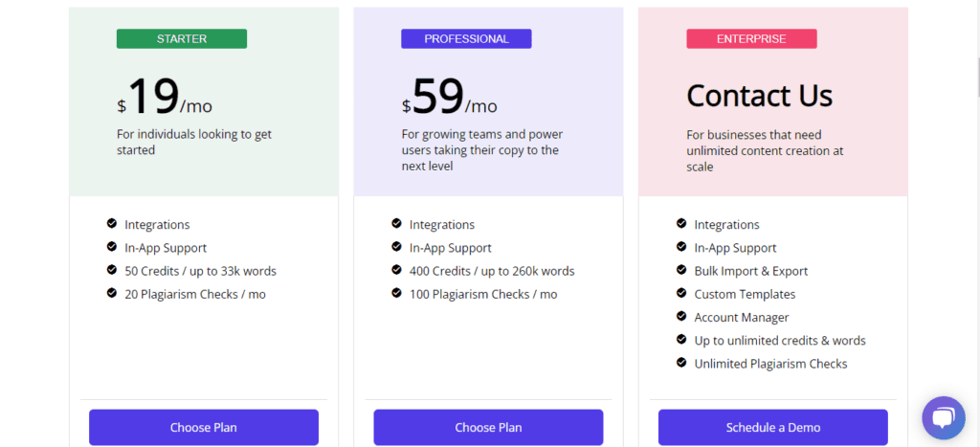980x447 pixels.
Task: Click the checkmark icon beside Starter Integrations
Action: (112, 223)
